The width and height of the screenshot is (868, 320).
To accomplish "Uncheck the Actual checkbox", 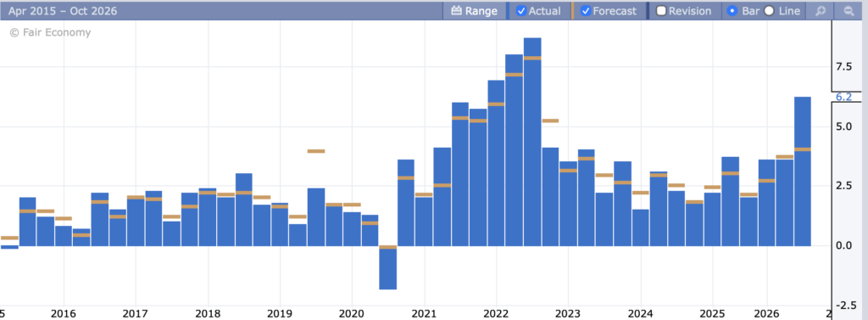I will pyautogui.click(x=521, y=10).
